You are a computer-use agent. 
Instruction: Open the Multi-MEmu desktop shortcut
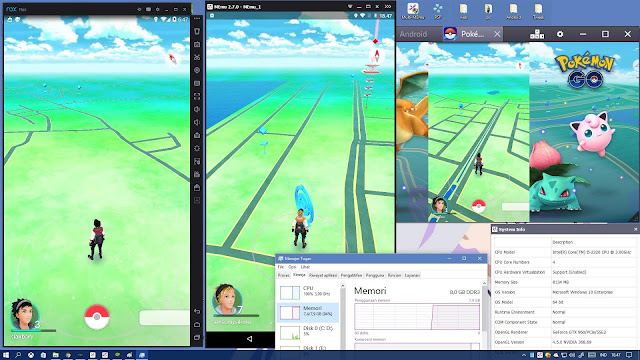[413, 11]
